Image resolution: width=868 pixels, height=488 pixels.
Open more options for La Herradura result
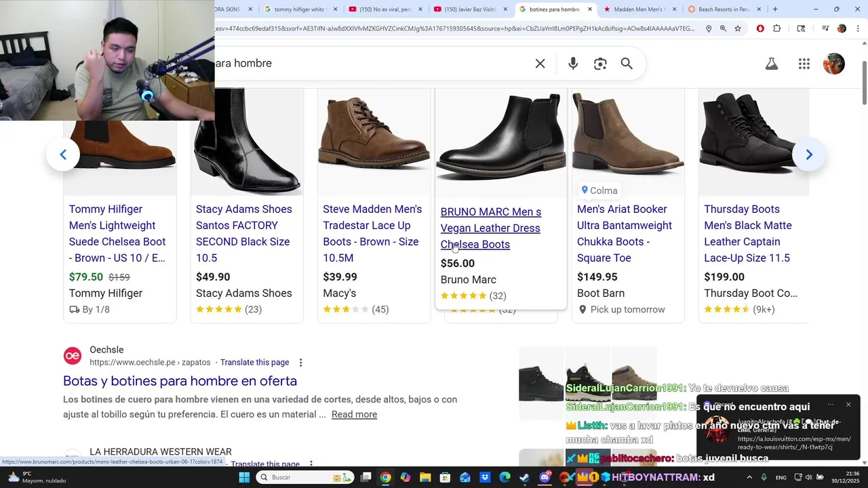point(311,464)
